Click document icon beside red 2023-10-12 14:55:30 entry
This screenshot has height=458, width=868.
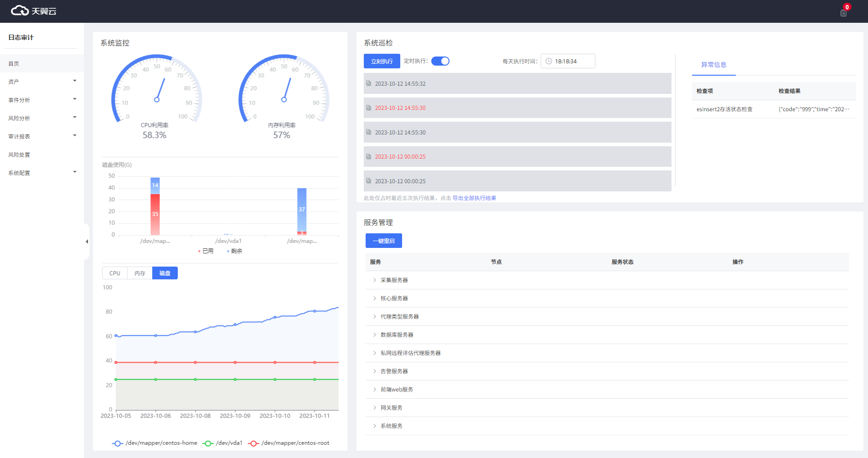[368, 108]
